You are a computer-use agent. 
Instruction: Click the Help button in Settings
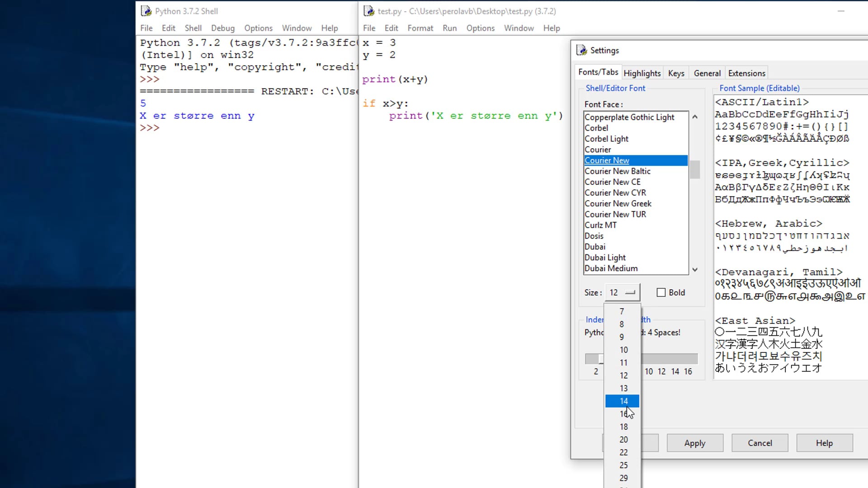(824, 443)
